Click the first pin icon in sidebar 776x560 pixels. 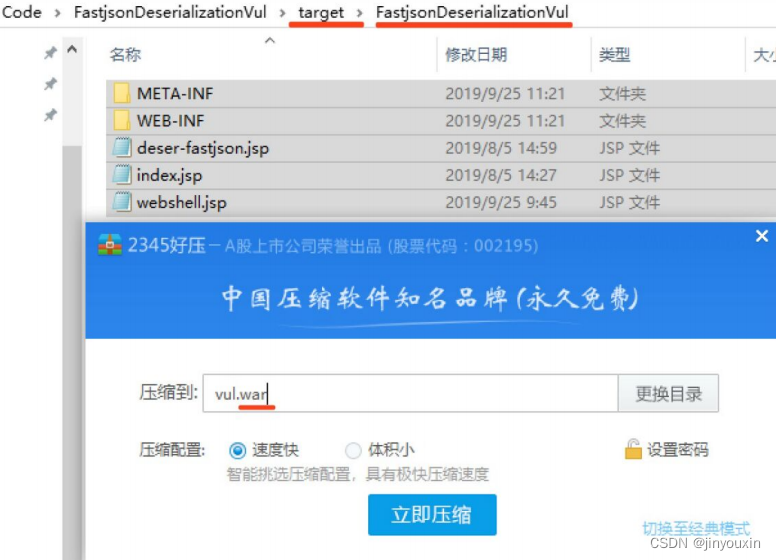click(x=50, y=52)
